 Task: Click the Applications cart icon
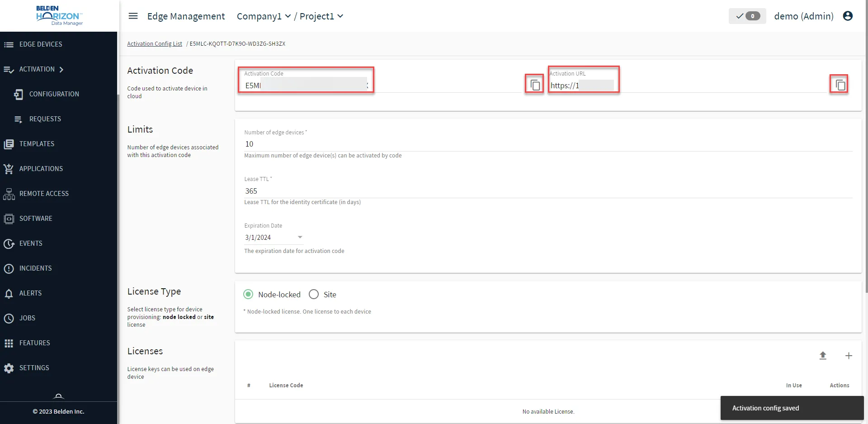tap(9, 169)
